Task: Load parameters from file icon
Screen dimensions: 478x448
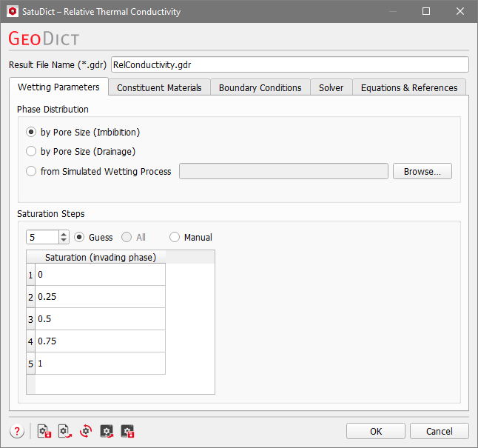Action: 65,431
